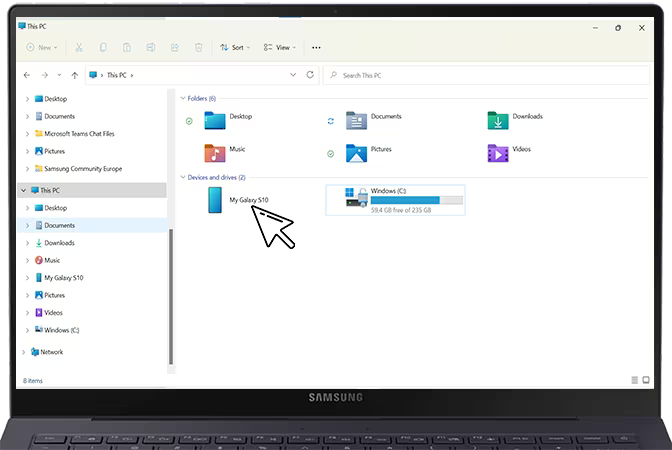Expand Windows (C:) in sidebar tree

27,330
